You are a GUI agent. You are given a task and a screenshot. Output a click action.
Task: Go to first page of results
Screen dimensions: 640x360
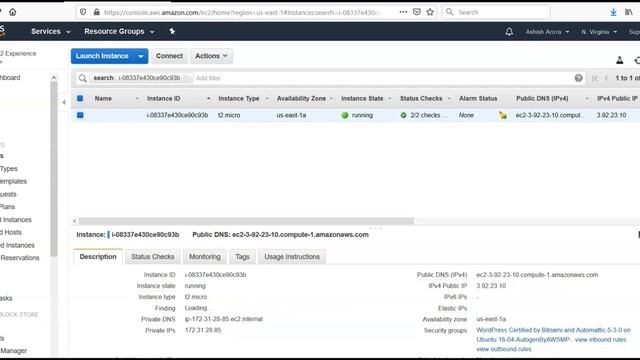595,78
